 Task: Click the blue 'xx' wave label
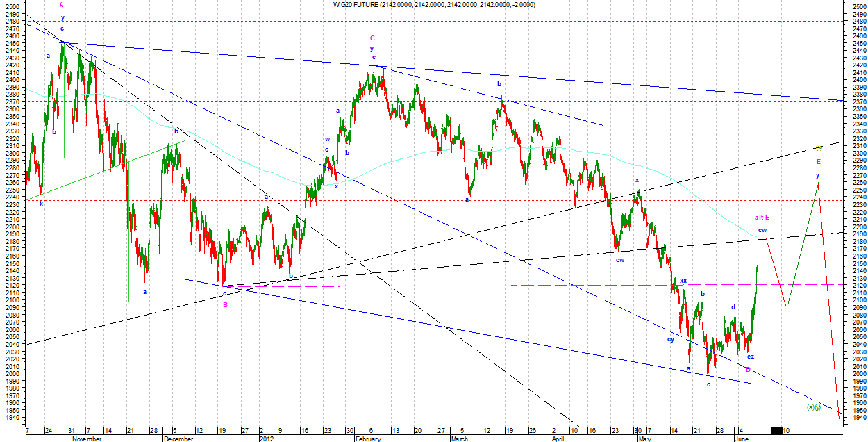coord(683,281)
